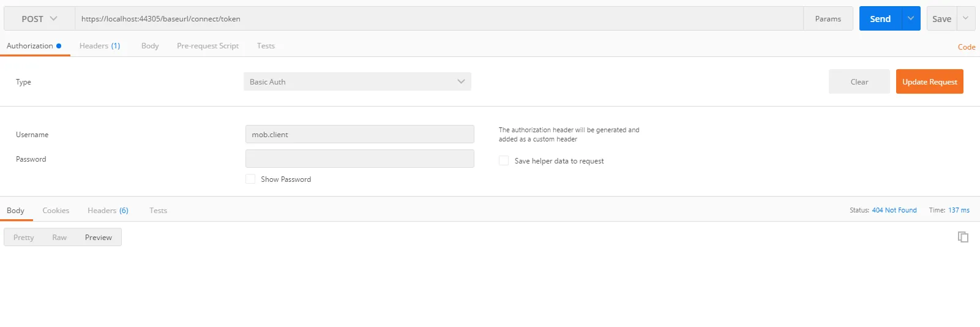Click the Clear button

click(x=859, y=82)
